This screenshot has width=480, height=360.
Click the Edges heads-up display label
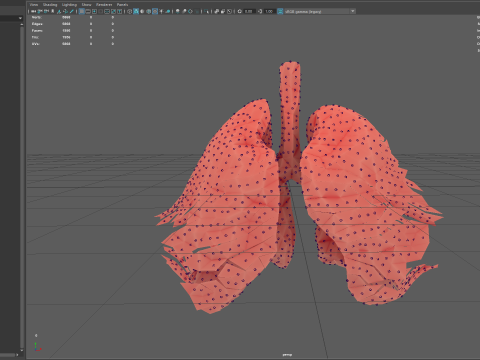click(x=37, y=24)
